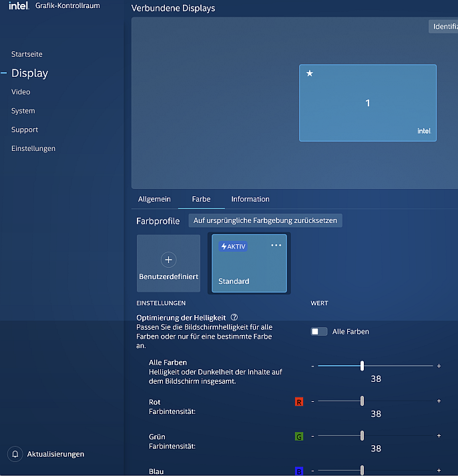The image size is (458, 476).
Task: Select display 1 thumbnail
Action: click(x=368, y=103)
